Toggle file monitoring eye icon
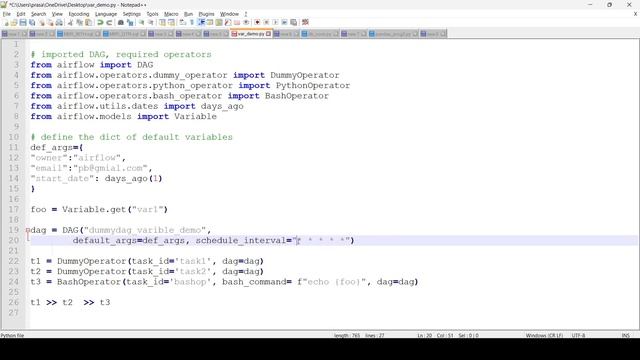 [246, 22]
